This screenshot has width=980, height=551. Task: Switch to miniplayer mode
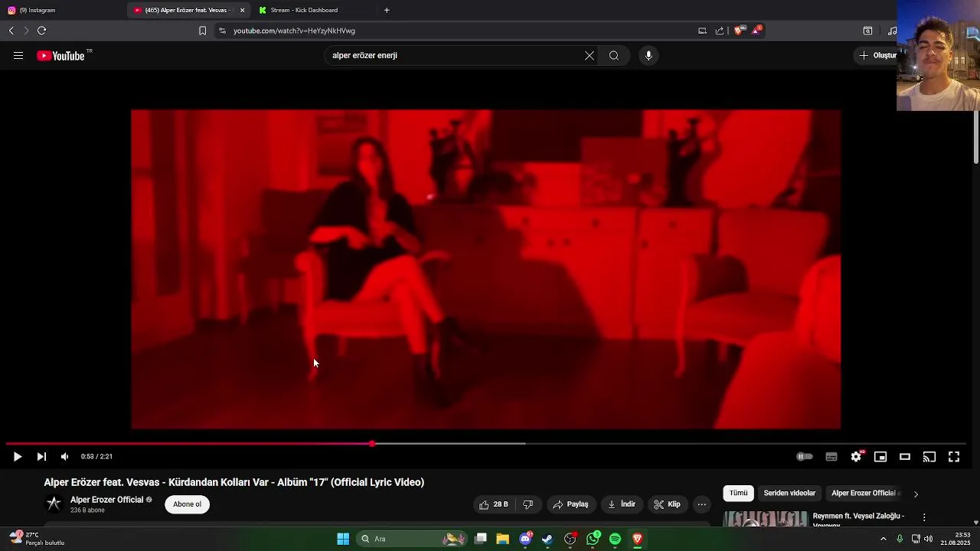click(x=880, y=457)
